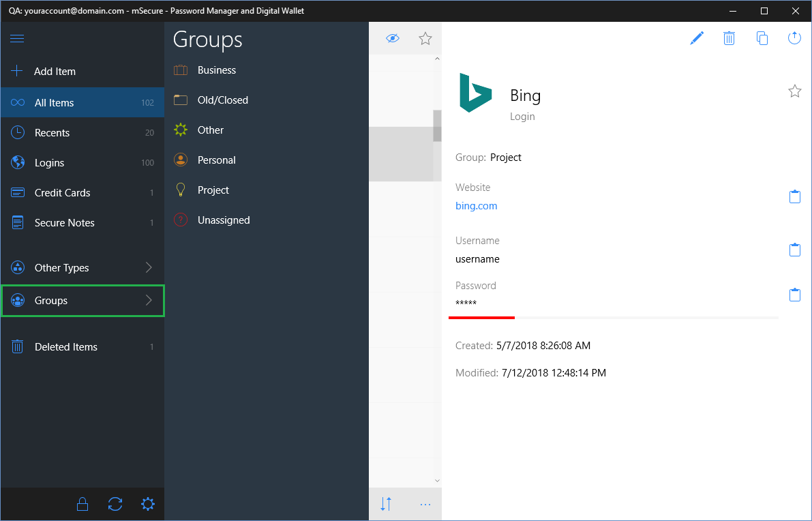Image resolution: width=812 pixels, height=521 pixels.
Task: Click the masked password value
Action: click(466, 303)
